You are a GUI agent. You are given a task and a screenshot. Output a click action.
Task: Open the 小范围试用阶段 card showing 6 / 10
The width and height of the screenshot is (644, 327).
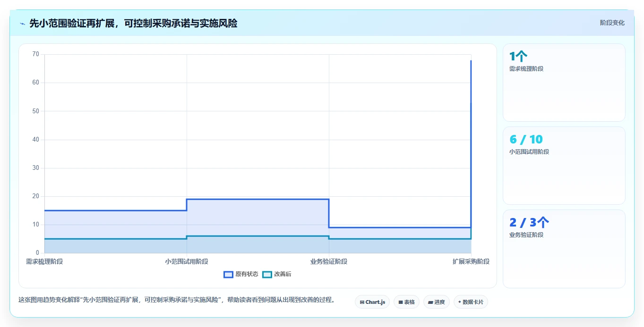coord(564,166)
